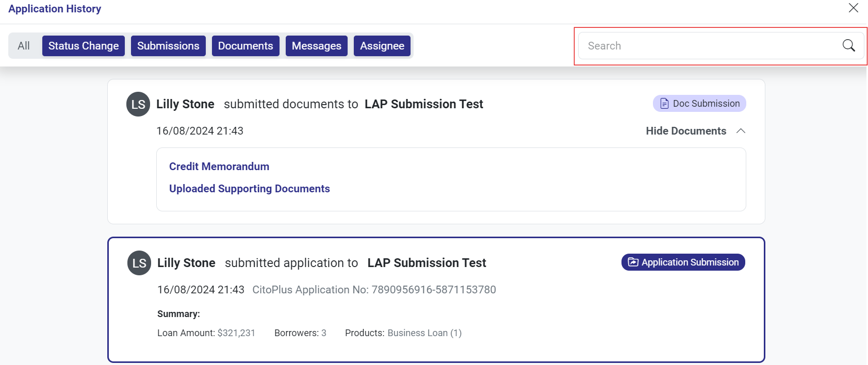The image size is (868, 365).
Task: Filter history by Assignee
Action: tap(382, 46)
